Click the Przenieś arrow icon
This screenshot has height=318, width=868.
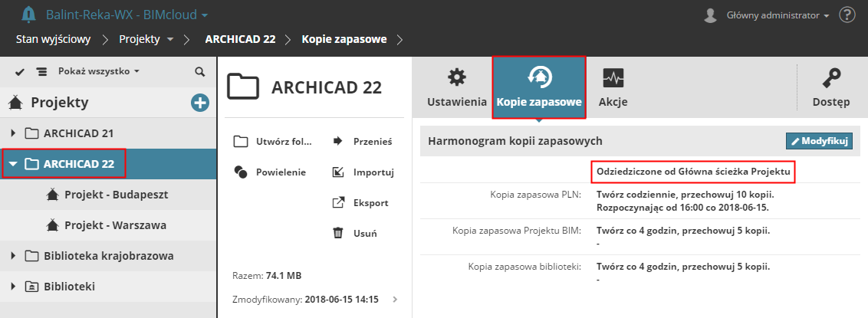pyautogui.click(x=337, y=142)
